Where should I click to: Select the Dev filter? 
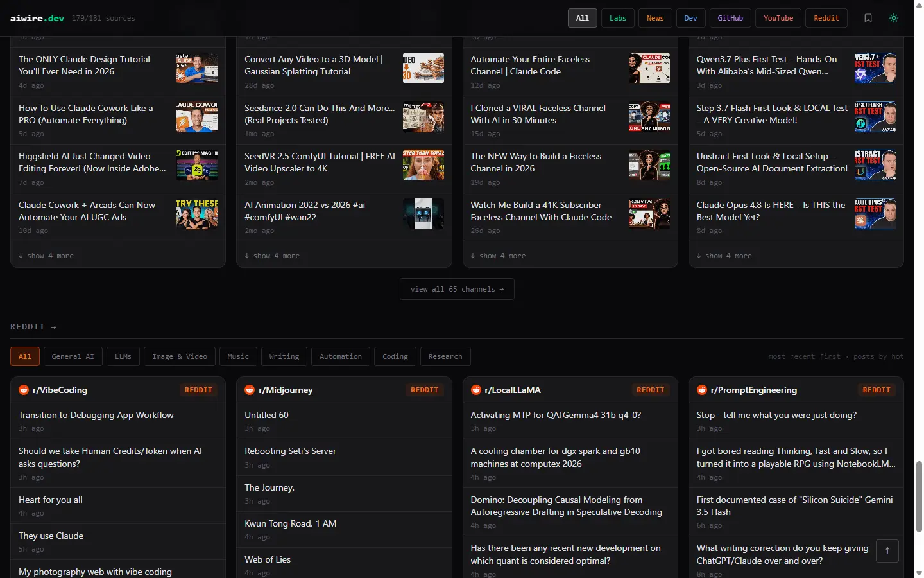pyautogui.click(x=691, y=18)
